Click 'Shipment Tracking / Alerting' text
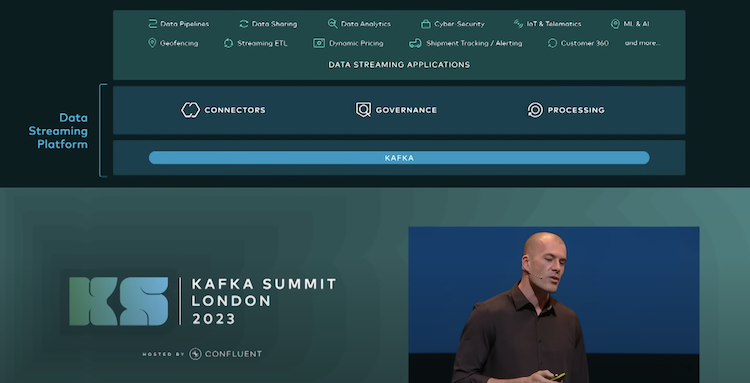750x383 pixels. tap(474, 44)
